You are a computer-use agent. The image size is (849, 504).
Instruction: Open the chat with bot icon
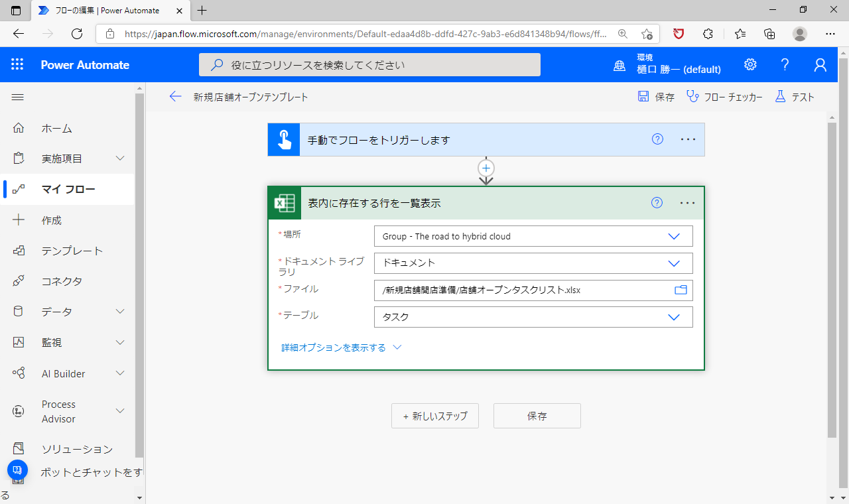coord(17,470)
